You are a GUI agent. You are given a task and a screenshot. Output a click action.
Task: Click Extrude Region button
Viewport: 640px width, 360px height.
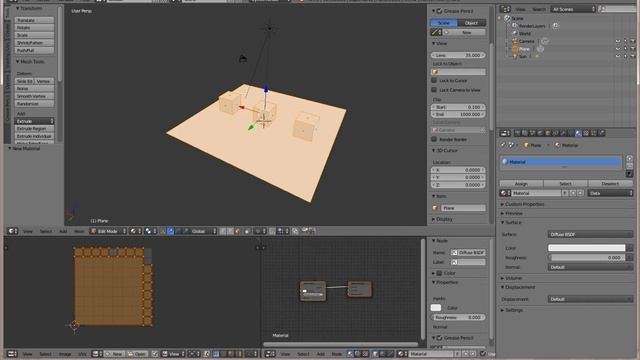pyautogui.click(x=34, y=129)
